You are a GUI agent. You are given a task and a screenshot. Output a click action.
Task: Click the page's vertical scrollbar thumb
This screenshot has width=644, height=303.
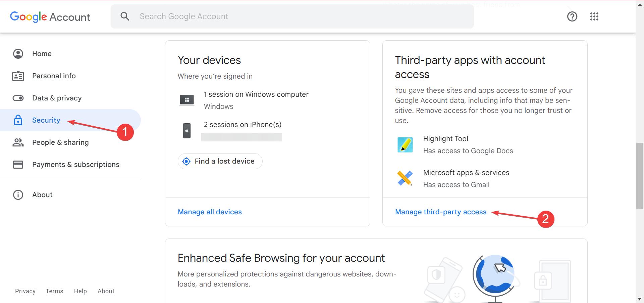tap(640, 176)
